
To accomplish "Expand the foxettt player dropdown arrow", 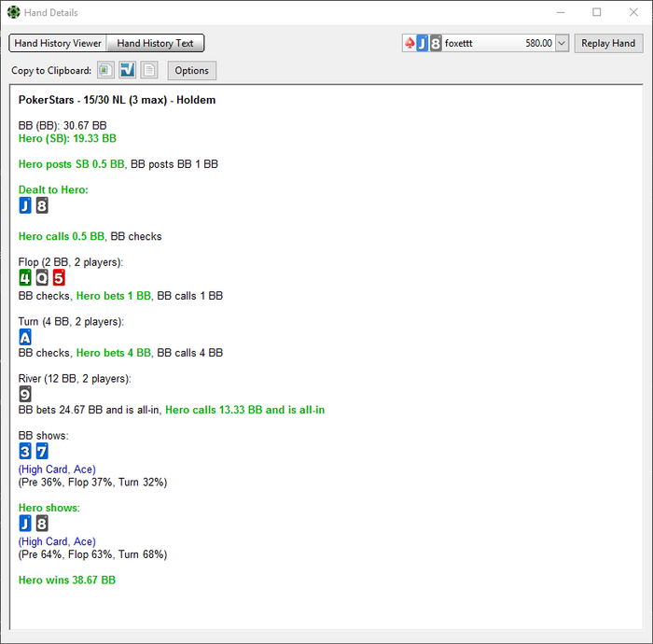I will [562, 43].
